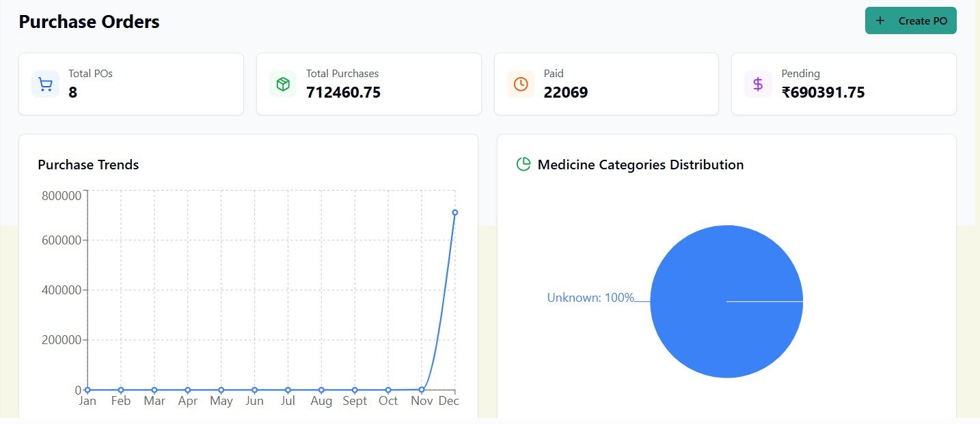Click the 'Unknown: 100%' pie label
This screenshot has width=980, height=424.
(x=590, y=298)
